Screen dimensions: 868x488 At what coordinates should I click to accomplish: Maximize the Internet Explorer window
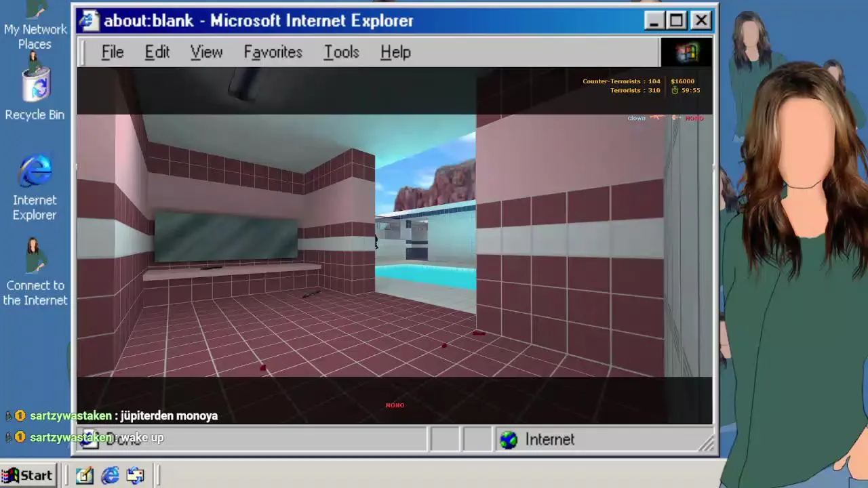(x=677, y=21)
